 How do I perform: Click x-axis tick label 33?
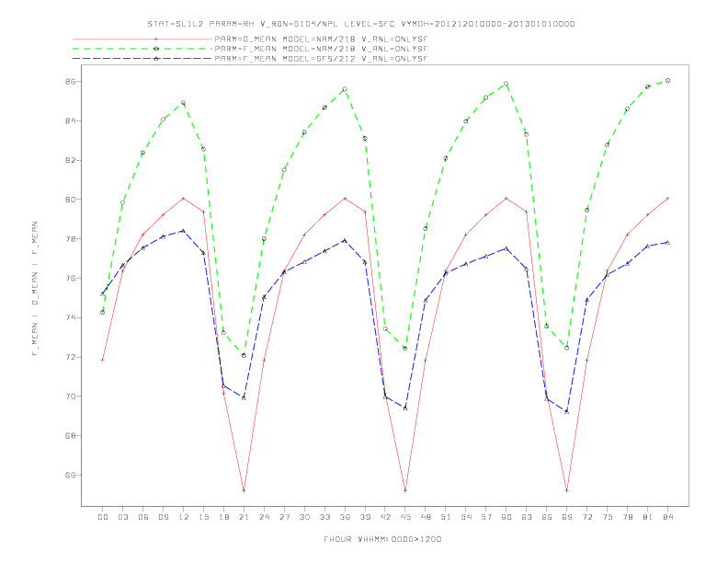[x=325, y=517]
